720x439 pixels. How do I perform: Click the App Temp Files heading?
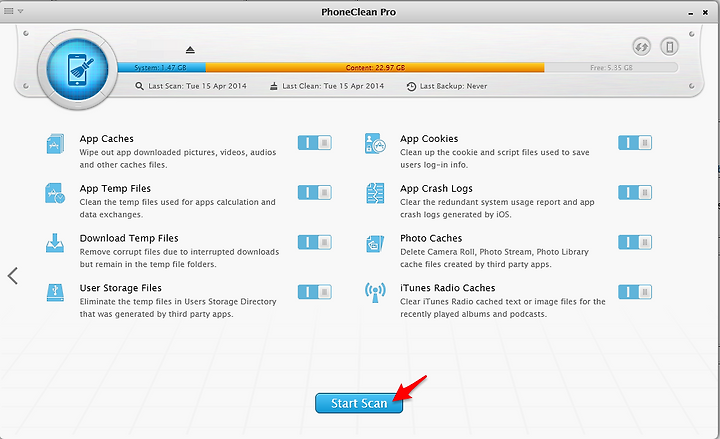[x=115, y=188]
